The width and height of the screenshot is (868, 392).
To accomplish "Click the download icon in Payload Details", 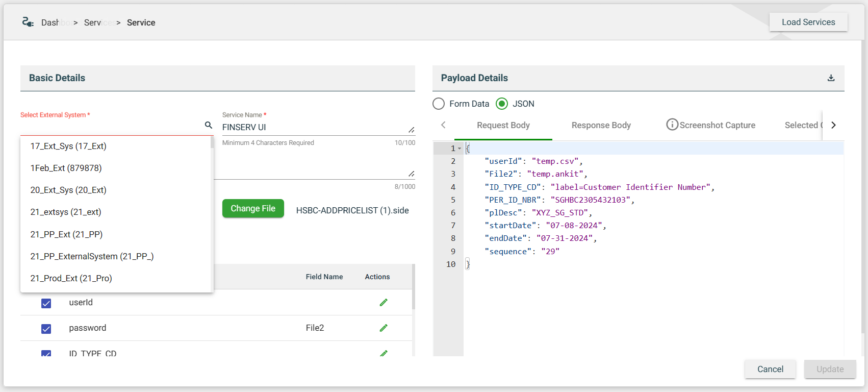I will click(x=831, y=78).
